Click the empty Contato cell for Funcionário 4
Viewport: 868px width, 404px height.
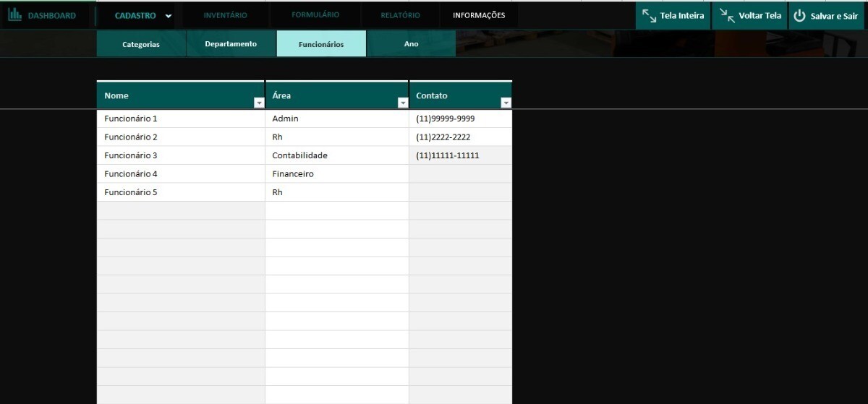[x=460, y=174]
